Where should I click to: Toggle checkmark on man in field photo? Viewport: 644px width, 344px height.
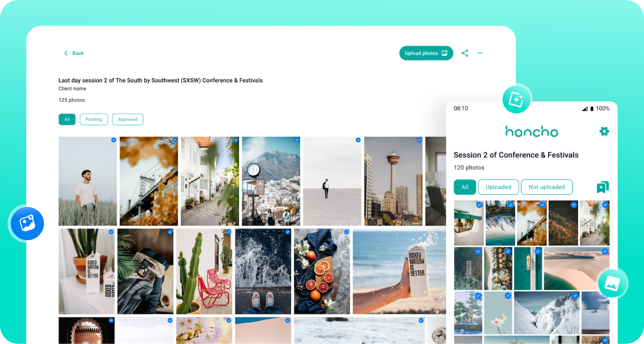114,140
